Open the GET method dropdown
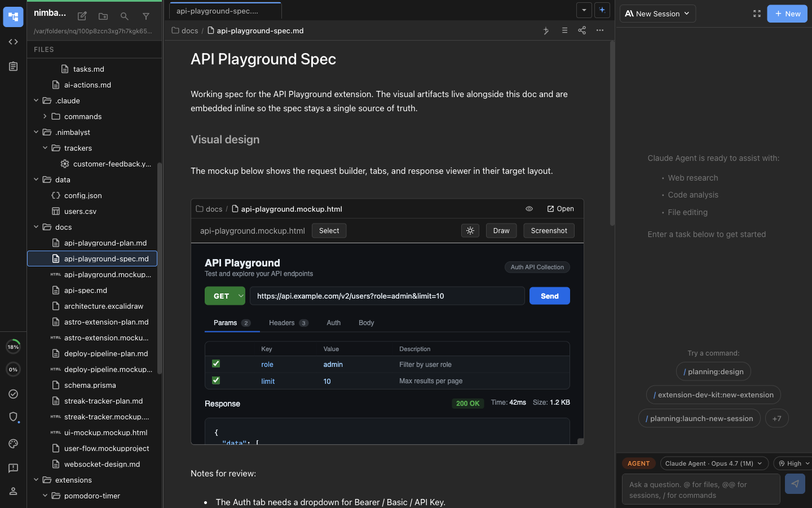 [225, 296]
